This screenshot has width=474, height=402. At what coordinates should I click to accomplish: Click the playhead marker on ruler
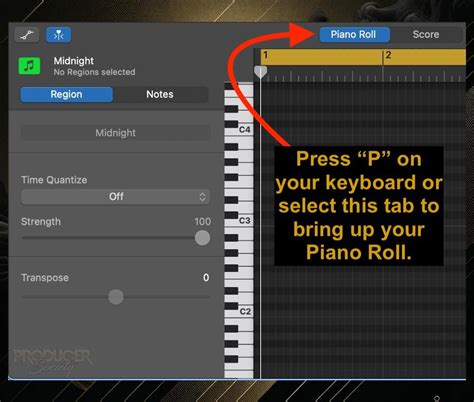point(260,72)
